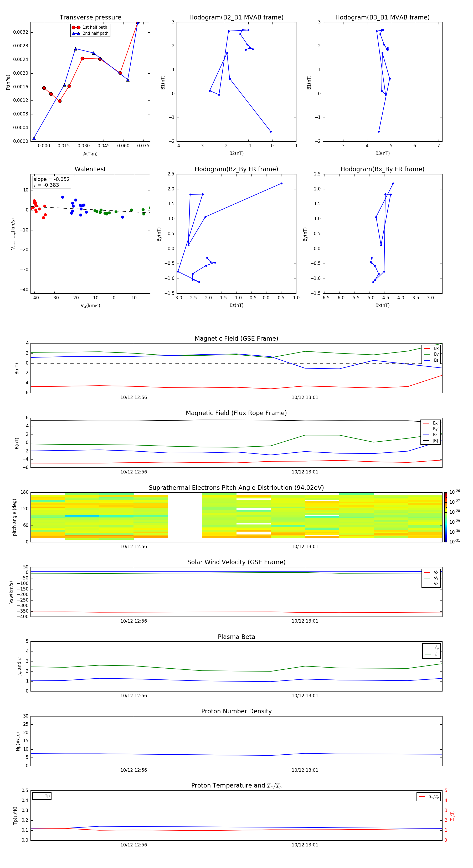The height and width of the screenshot is (868, 473).
Task: Click the 'Proton Temperature and Te/Tp' title
Action: 236,785
